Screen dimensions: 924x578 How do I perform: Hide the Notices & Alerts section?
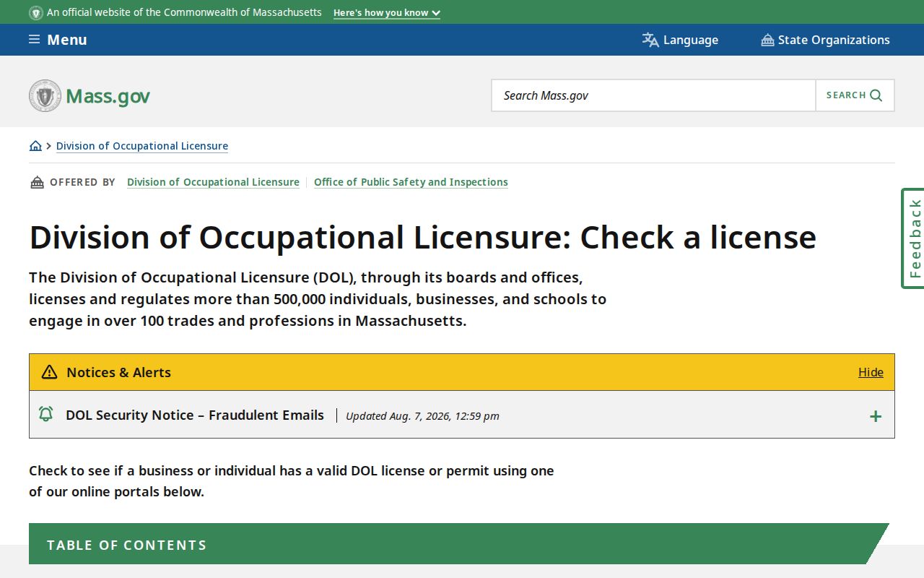pos(871,372)
